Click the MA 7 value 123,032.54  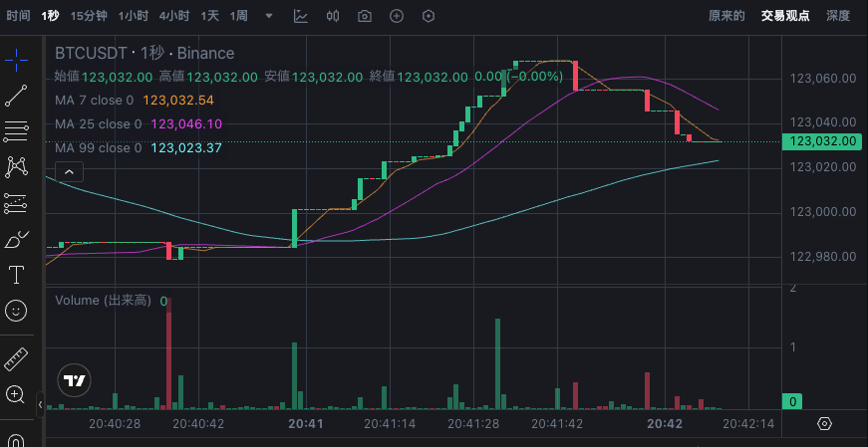click(x=178, y=101)
